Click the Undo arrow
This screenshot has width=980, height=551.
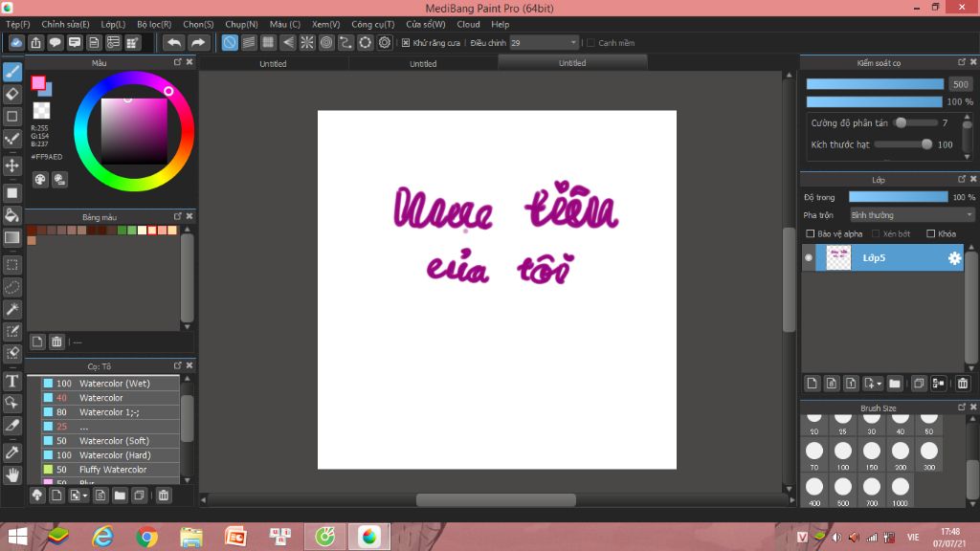click(174, 42)
